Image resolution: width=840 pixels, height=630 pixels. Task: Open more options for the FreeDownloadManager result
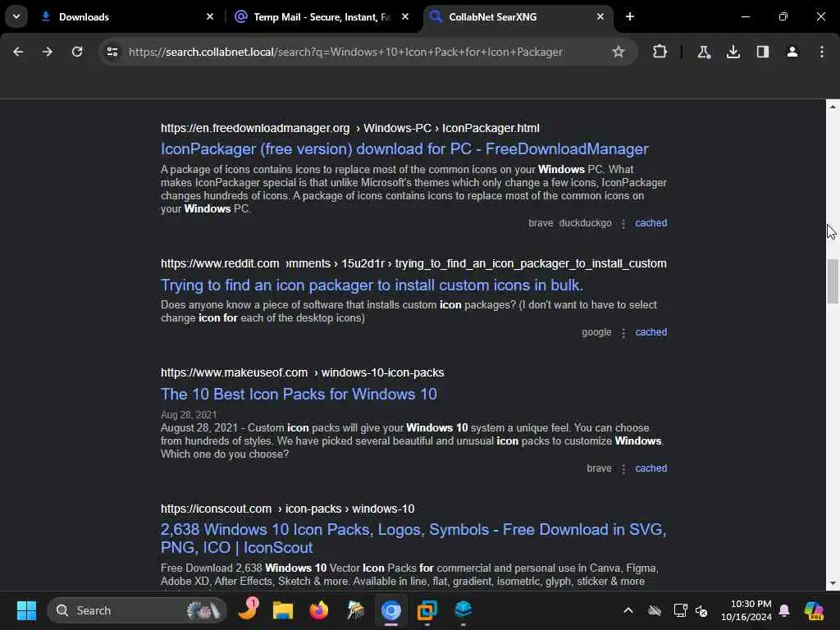[x=623, y=223]
